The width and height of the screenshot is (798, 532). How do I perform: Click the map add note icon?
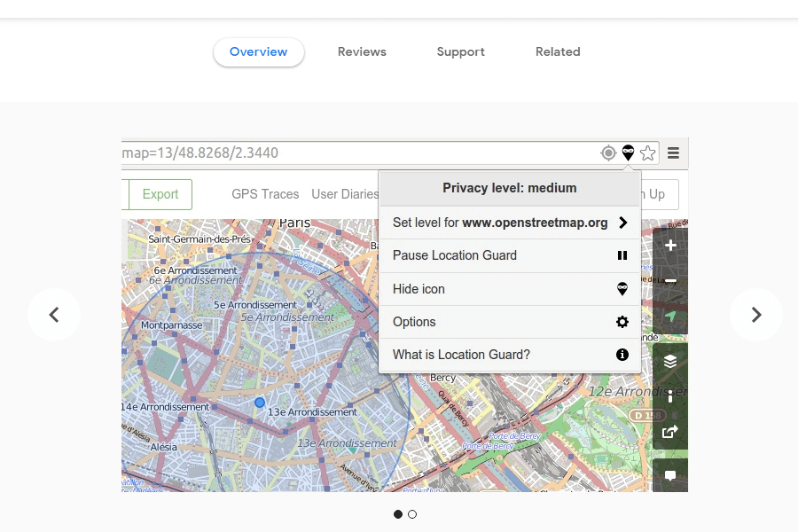[670, 475]
